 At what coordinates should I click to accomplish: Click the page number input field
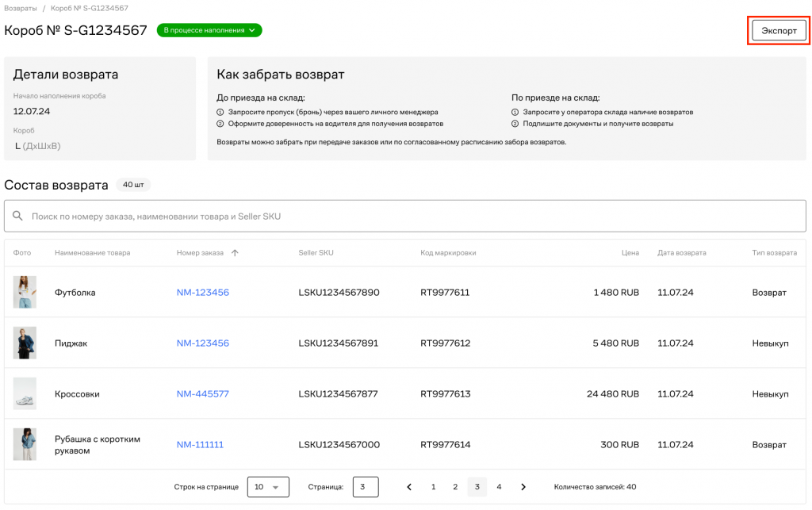tap(366, 487)
